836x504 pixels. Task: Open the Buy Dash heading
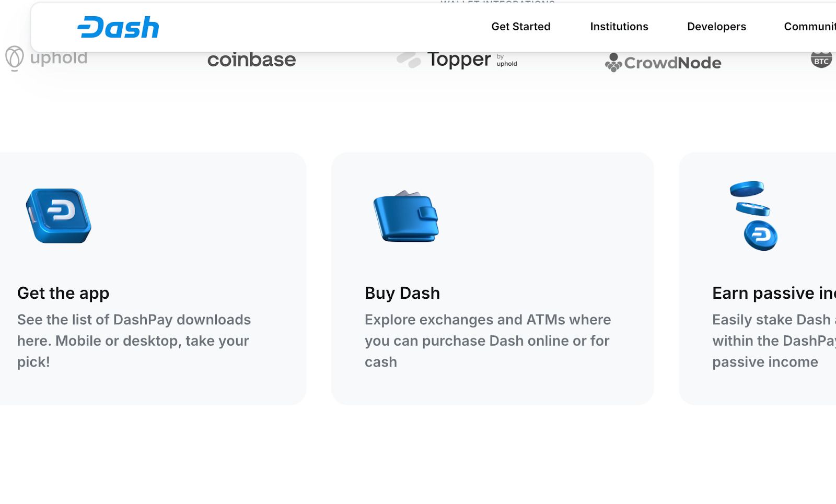(x=402, y=293)
